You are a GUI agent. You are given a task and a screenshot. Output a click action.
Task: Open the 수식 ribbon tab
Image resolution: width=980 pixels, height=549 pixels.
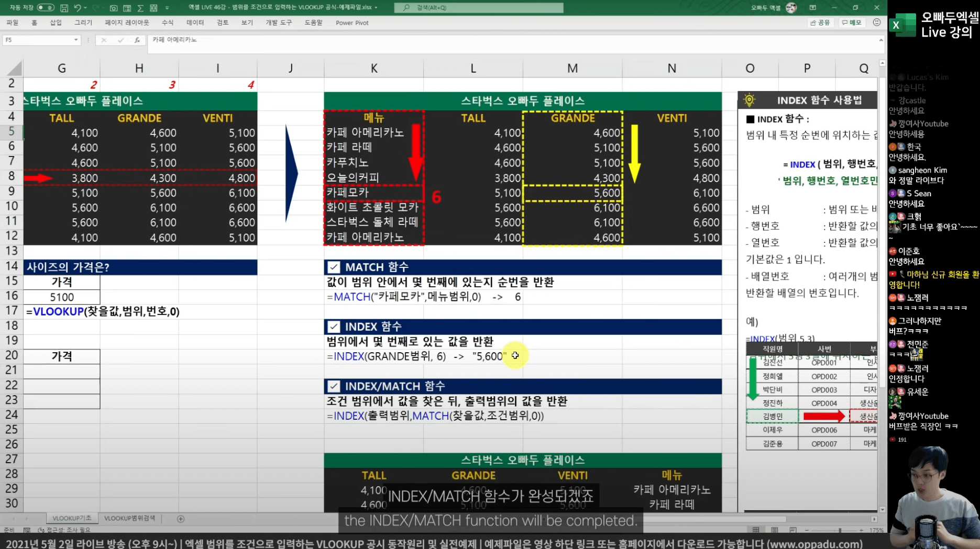[x=168, y=23]
